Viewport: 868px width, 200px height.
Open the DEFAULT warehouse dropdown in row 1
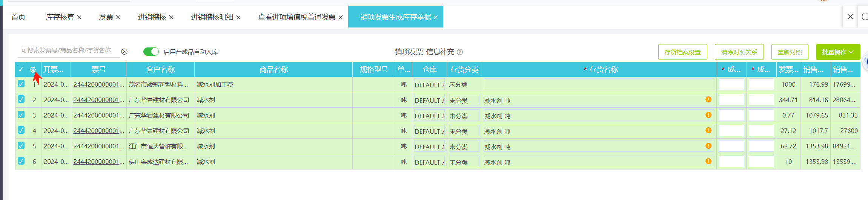pyautogui.click(x=429, y=85)
